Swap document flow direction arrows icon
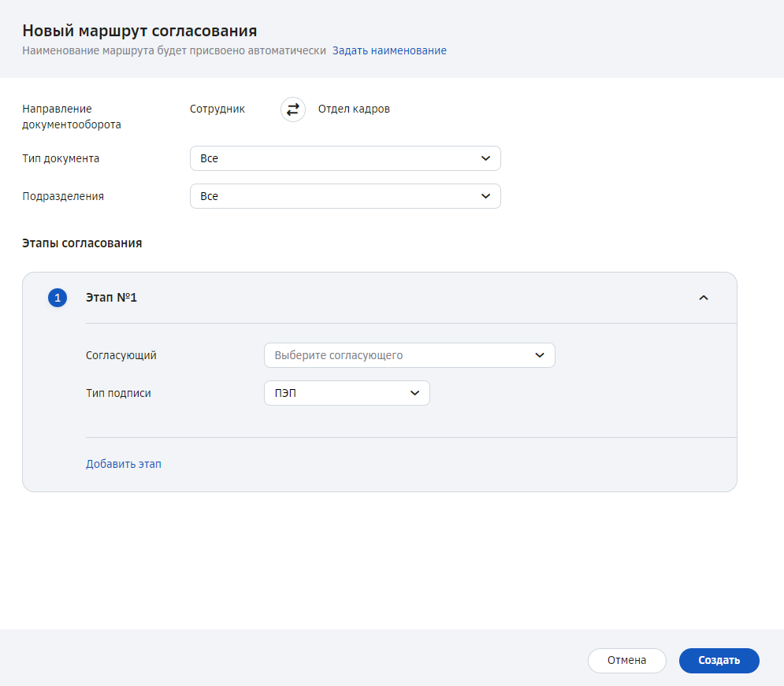The height and width of the screenshot is (686, 784). (x=293, y=109)
